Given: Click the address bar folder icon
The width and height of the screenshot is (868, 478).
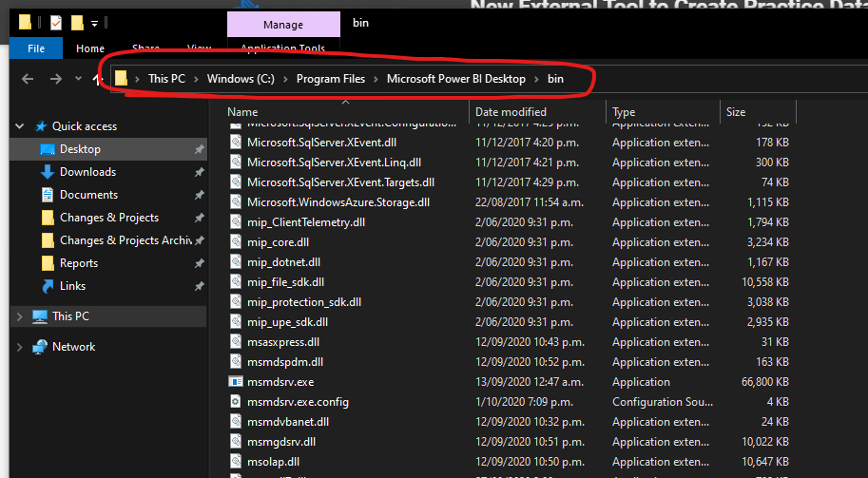Looking at the screenshot, I should [x=122, y=79].
